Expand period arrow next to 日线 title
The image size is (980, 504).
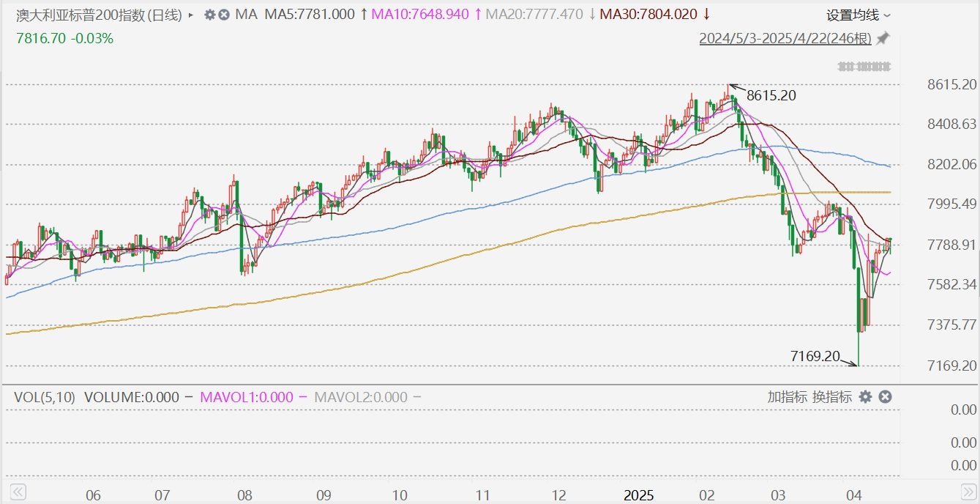192,15
